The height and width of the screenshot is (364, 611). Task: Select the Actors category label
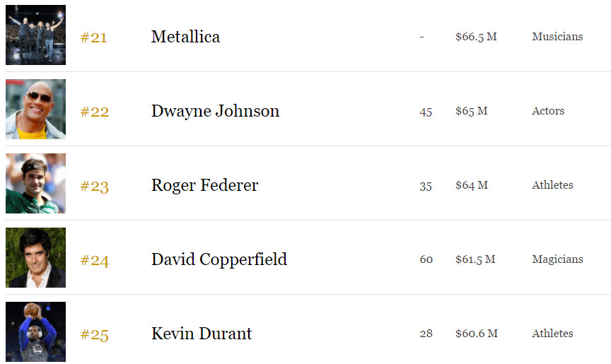click(x=548, y=111)
